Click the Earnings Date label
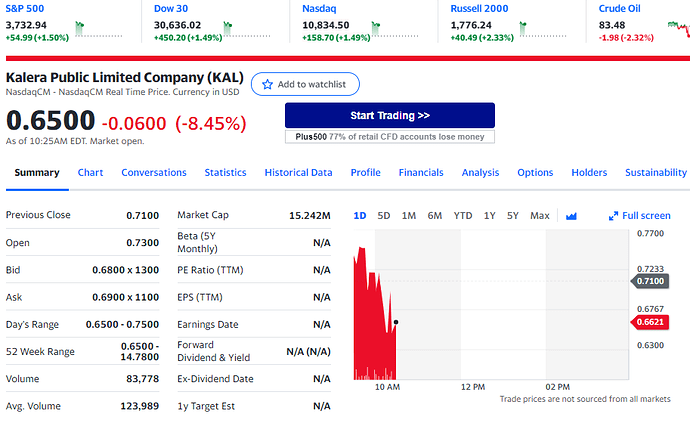Viewport: 690px width, 423px height. (208, 324)
